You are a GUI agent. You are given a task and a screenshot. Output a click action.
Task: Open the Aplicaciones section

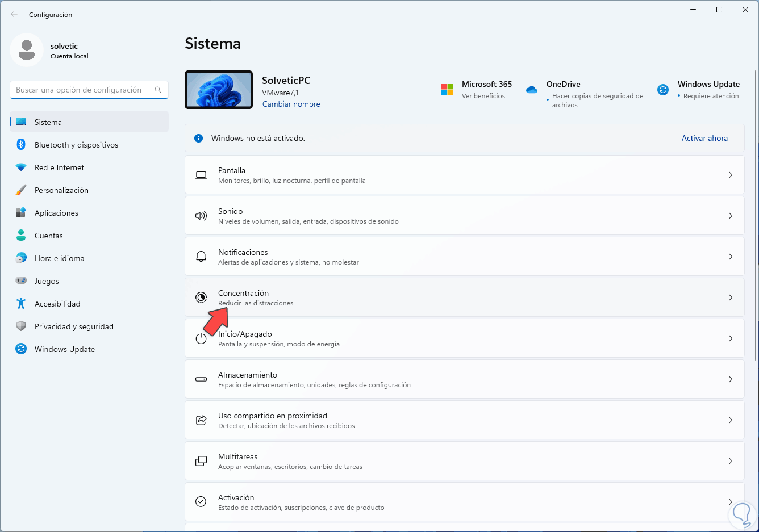pos(89,213)
